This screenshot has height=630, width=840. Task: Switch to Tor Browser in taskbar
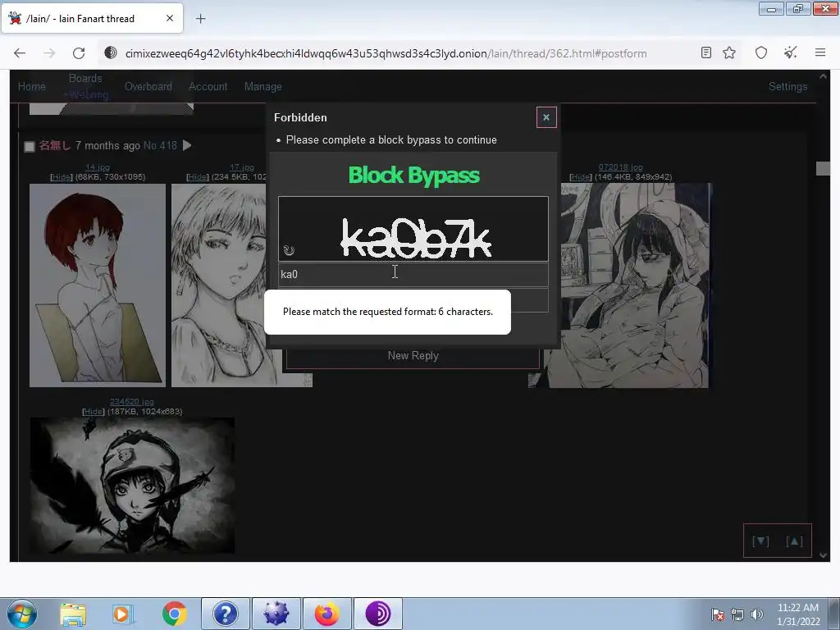coord(377,614)
